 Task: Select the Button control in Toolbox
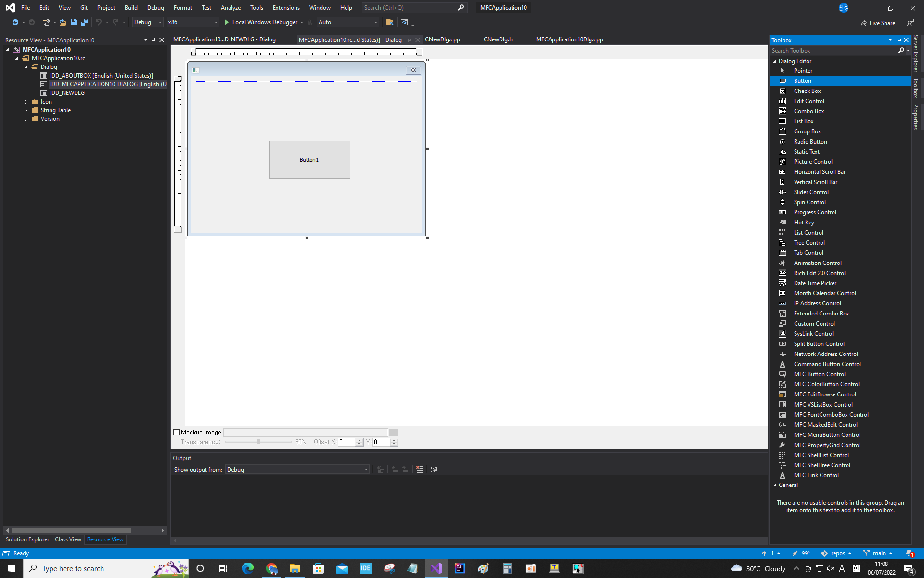840,81
